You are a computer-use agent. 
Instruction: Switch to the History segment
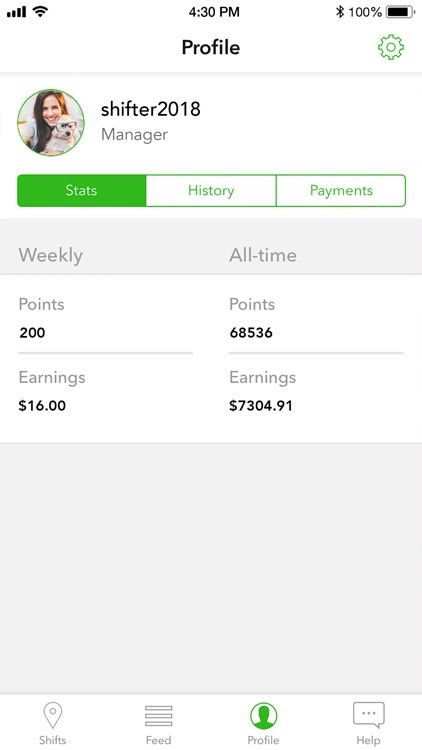click(x=211, y=190)
